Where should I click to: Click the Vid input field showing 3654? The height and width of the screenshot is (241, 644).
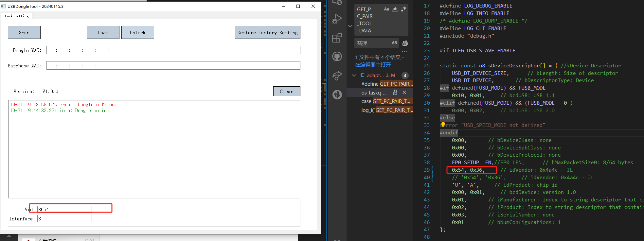pos(64,209)
